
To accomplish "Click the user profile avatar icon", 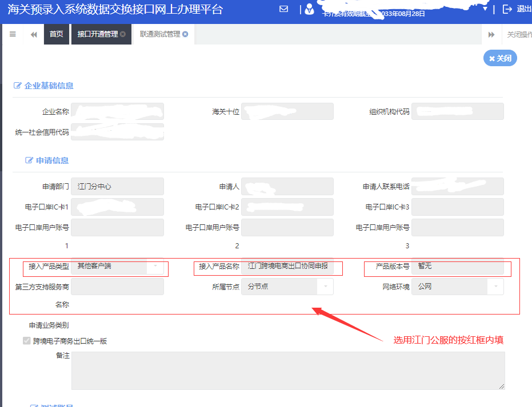I will coord(309,9).
